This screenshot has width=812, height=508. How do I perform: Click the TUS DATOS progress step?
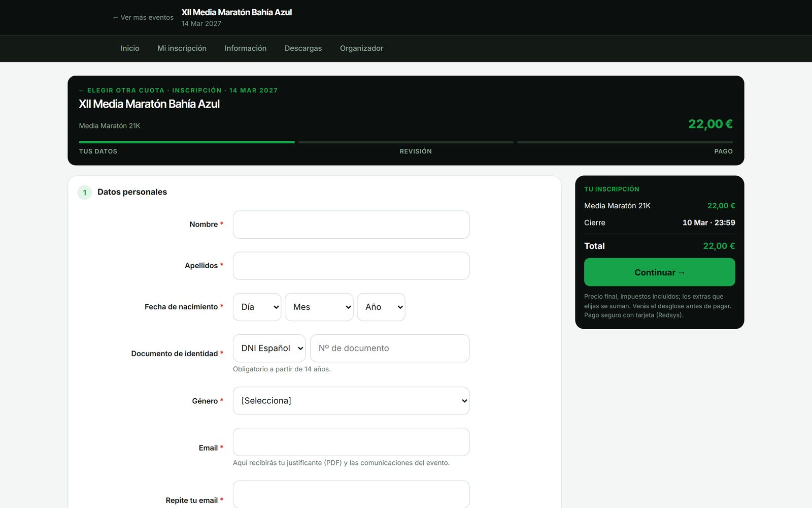point(98,151)
